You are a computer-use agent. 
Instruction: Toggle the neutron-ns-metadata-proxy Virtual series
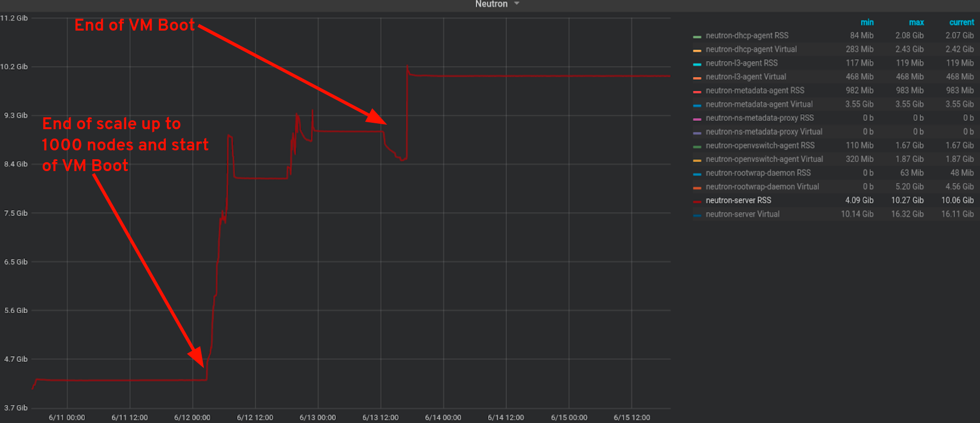tap(764, 132)
